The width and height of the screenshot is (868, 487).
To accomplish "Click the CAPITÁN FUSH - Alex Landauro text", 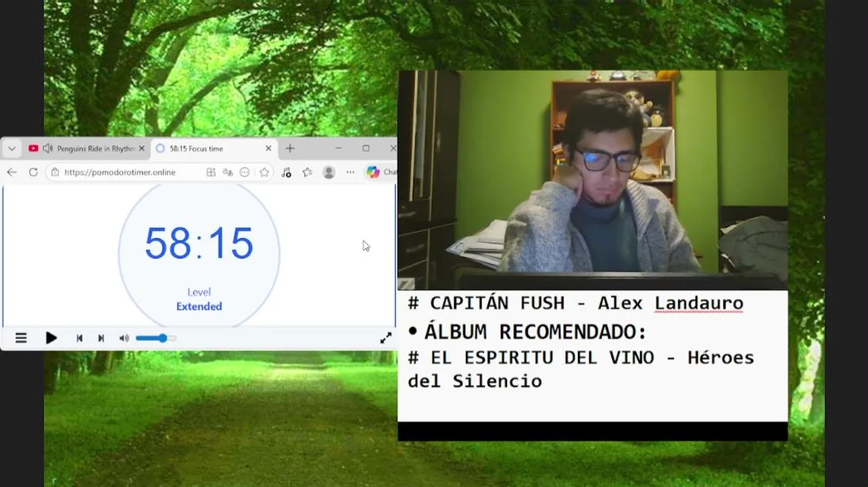I will (x=575, y=303).
